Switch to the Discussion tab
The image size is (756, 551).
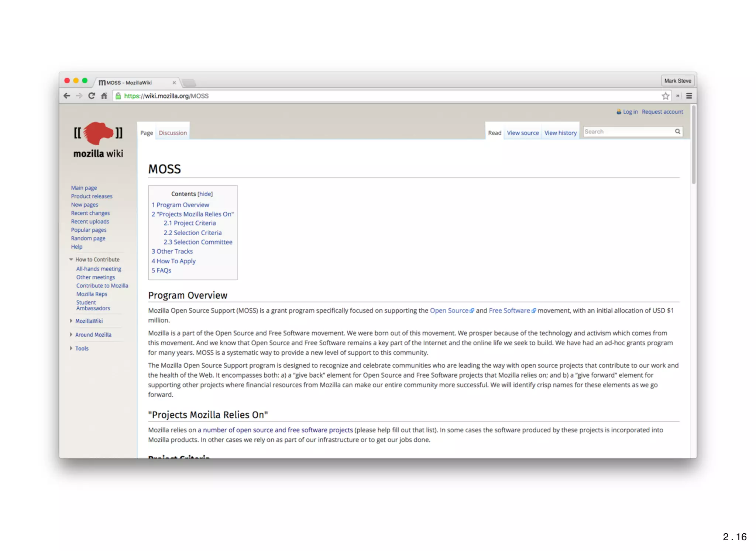pyautogui.click(x=173, y=133)
